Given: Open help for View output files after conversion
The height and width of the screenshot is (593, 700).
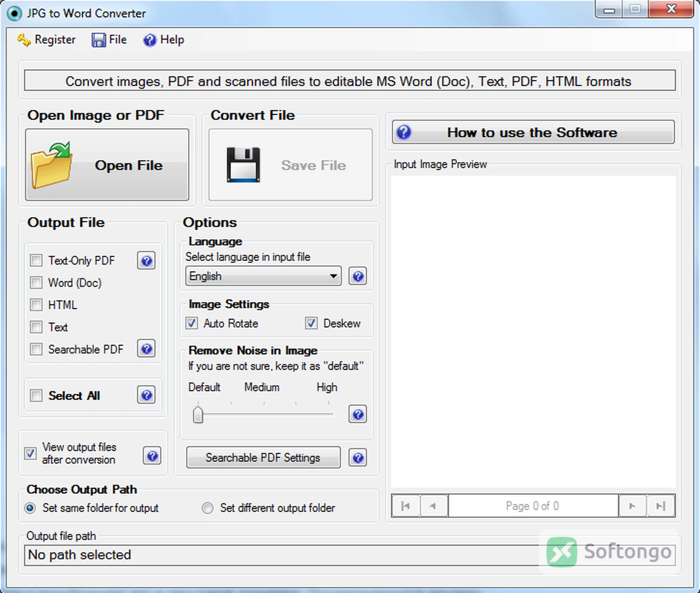Looking at the screenshot, I should pyautogui.click(x=152, y=456).
